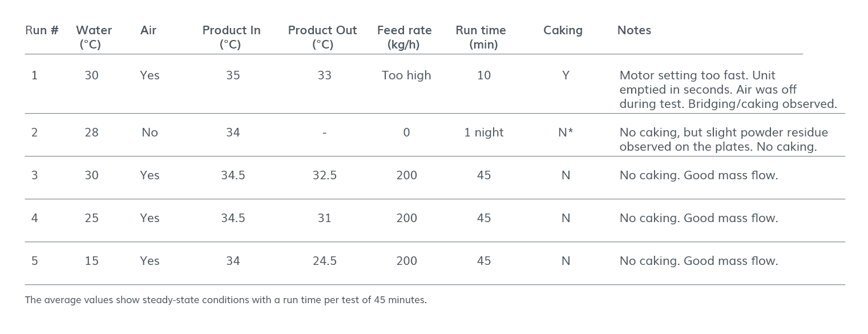Select the water temperature 15 in run 5
This screenshot has height=334, width=868.
[91, 261]
